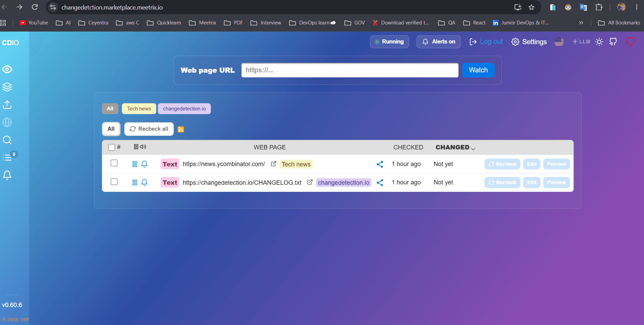Image resolution: width=644 pixels, height=325 pixels.
Task: Mute notifications for CHANGELOG.txt watch
Action: (144, 182)
